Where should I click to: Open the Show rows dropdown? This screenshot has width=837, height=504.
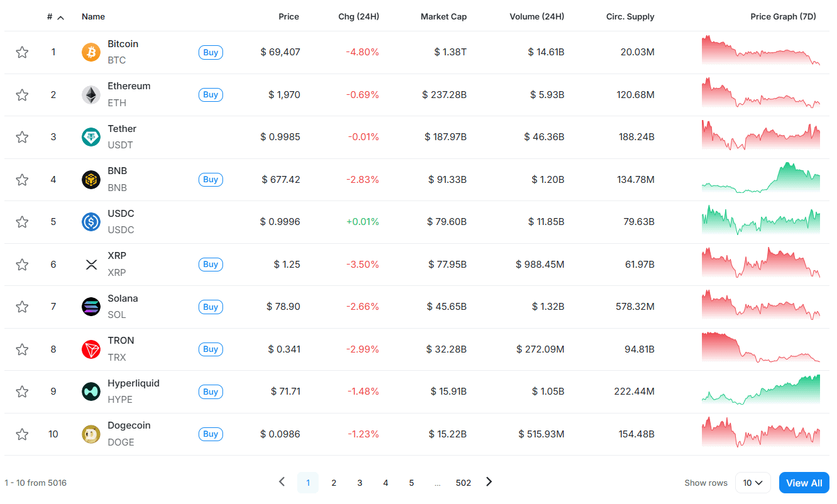click(753, 483)
